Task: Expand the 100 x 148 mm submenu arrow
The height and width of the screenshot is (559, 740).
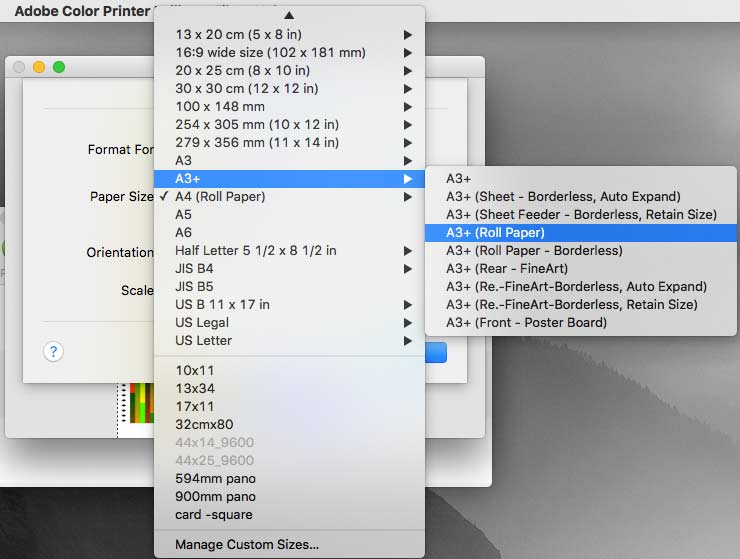Action: click(408, 107)
